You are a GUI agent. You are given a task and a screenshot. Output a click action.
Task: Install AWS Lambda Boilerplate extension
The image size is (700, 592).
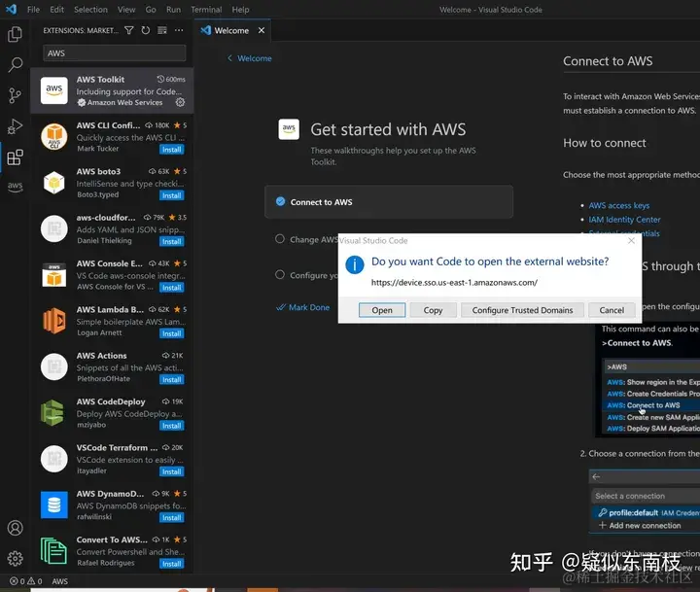pos(172,333)
